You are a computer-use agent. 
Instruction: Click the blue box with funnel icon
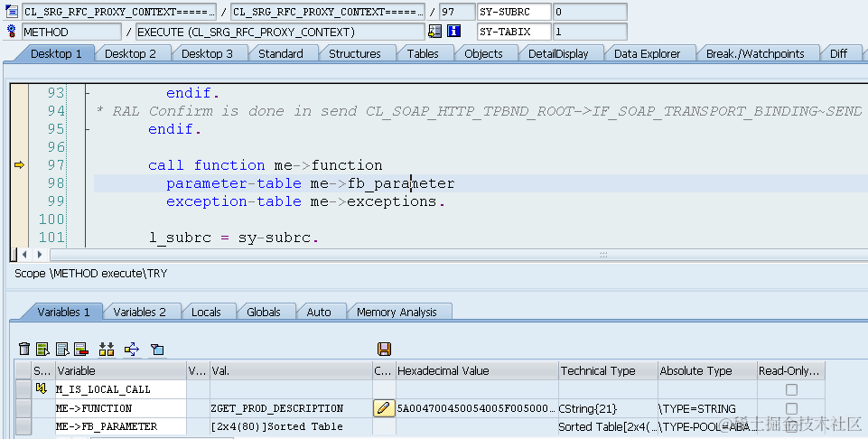pyautogui.click(x=157, y=350)
